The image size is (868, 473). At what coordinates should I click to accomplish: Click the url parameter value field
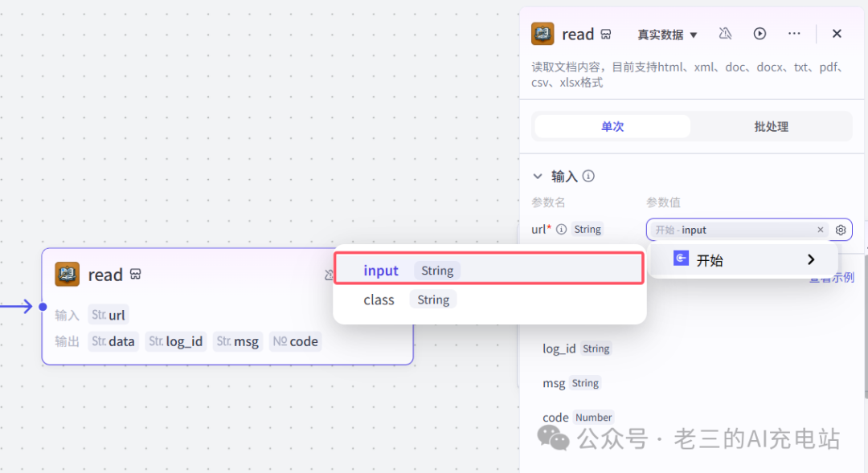coord(748,230)
